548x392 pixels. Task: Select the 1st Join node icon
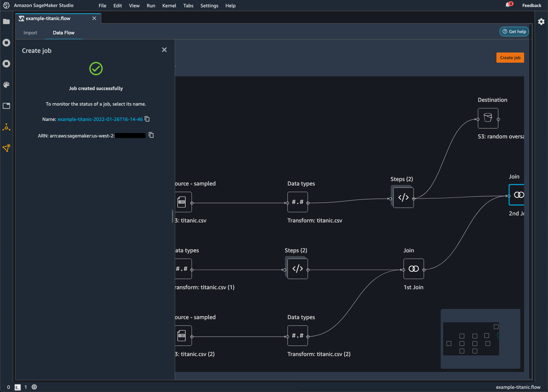(414, 269)
